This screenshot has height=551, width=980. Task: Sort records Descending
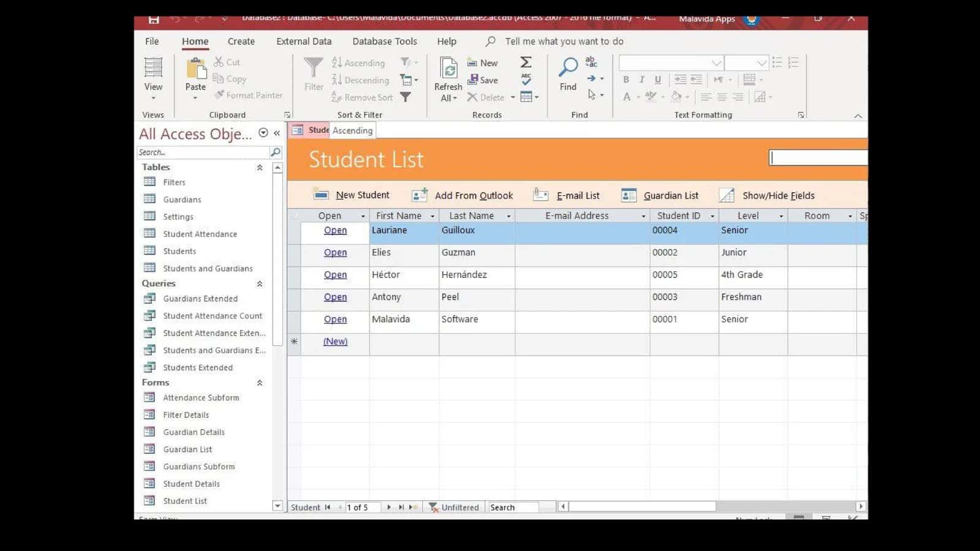point(360,80)
